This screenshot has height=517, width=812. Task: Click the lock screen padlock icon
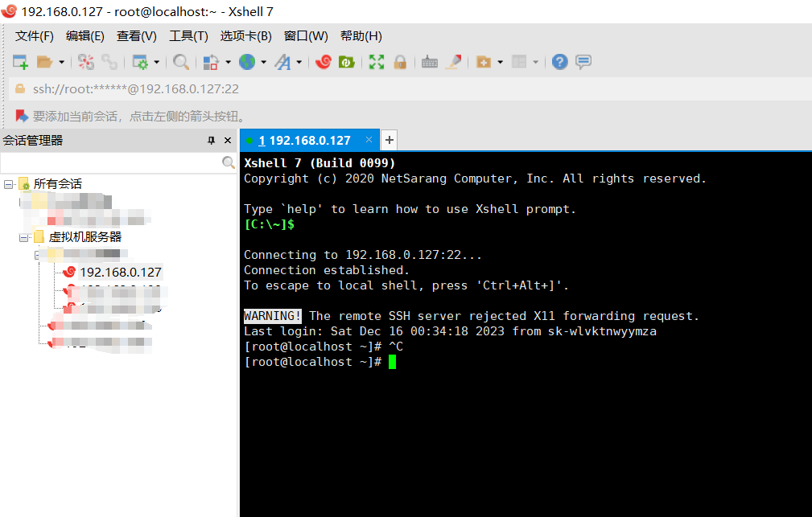(400, 62)
